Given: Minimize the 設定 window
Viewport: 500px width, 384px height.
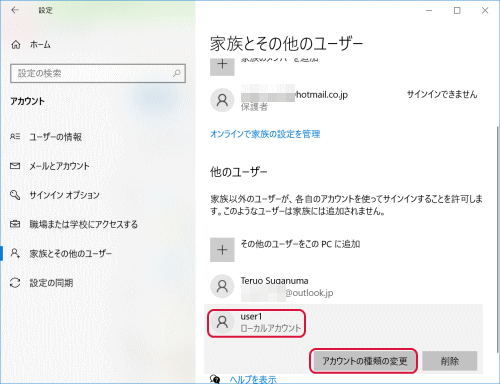Looking at the screenshot, I should tap(429, 10).
